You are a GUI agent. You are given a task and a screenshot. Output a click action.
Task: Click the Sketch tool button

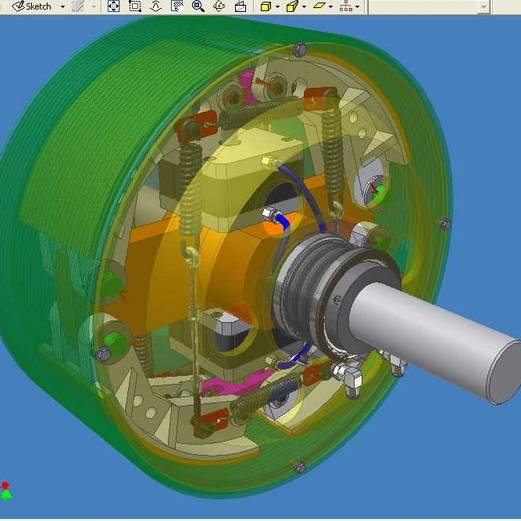point(32,6)
